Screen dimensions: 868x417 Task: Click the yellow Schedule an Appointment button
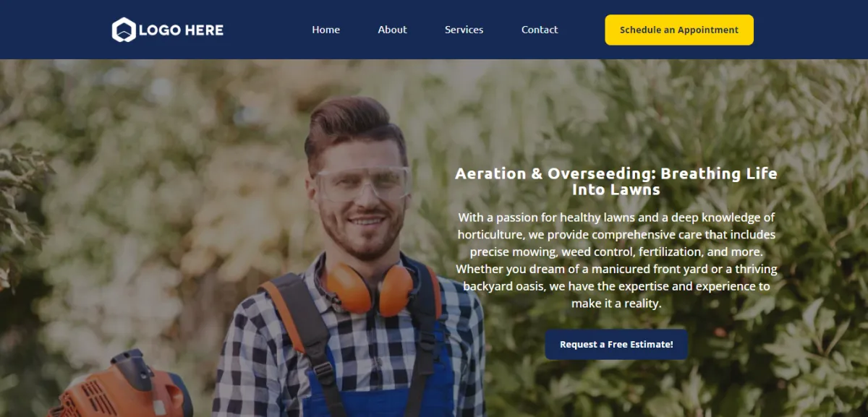coord(679,30)
